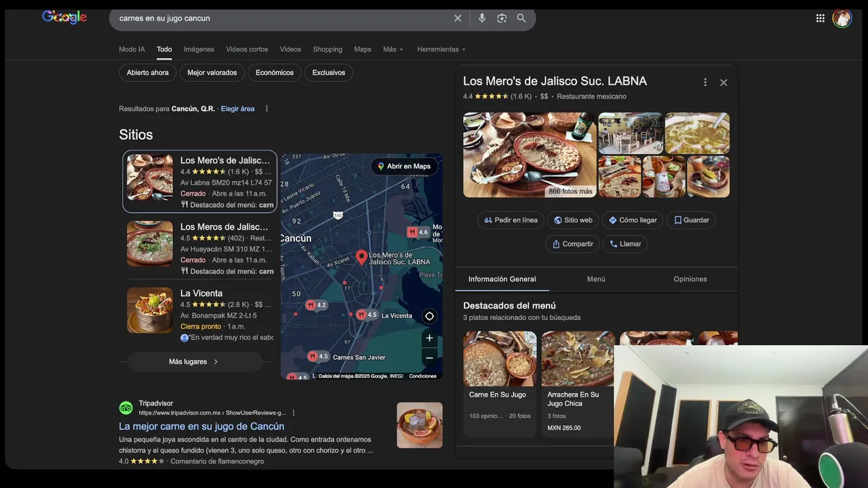The width and height of the screenshot is (868, 488).
Task: Toggle the Económicos filter
Action: tap(275, 73)
